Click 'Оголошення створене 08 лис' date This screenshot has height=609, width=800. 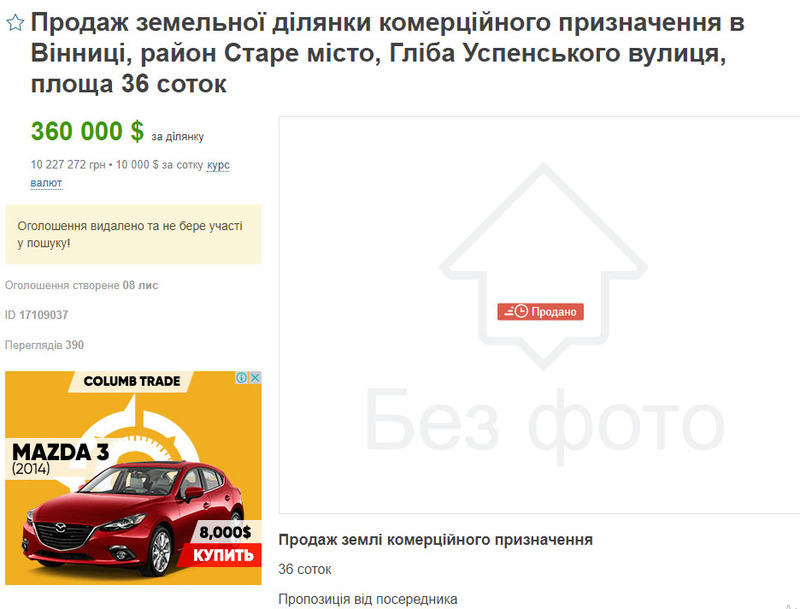[x=82, y=286]
